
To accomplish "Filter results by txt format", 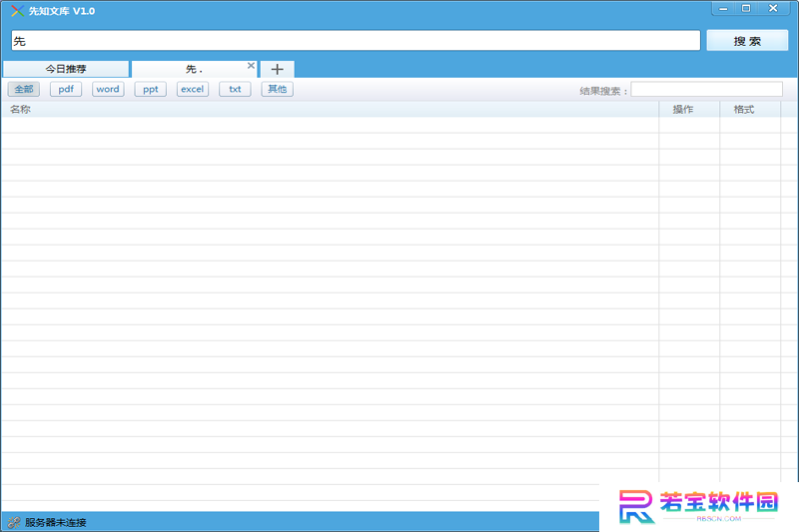I will pos(235,89).
